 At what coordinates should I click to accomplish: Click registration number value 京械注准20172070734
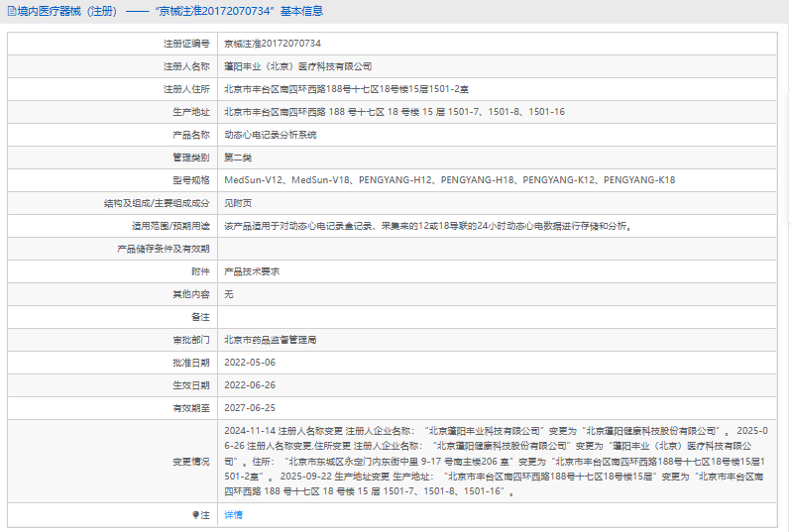pyautogui.click(x=272, y=44)
